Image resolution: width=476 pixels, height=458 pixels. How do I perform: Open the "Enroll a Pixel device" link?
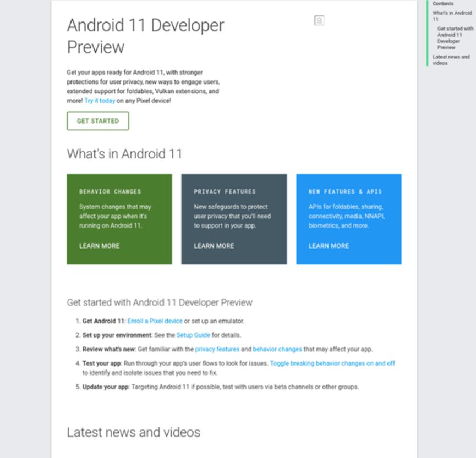pos(155,321)
